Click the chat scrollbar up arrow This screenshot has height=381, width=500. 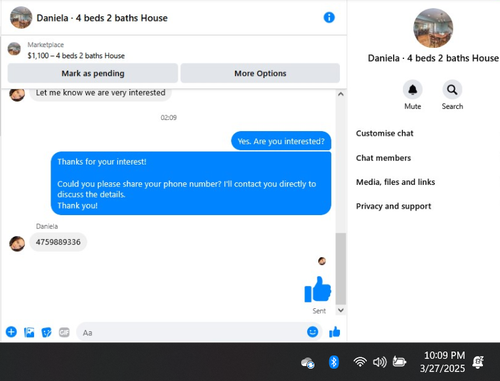click(341, 94)
